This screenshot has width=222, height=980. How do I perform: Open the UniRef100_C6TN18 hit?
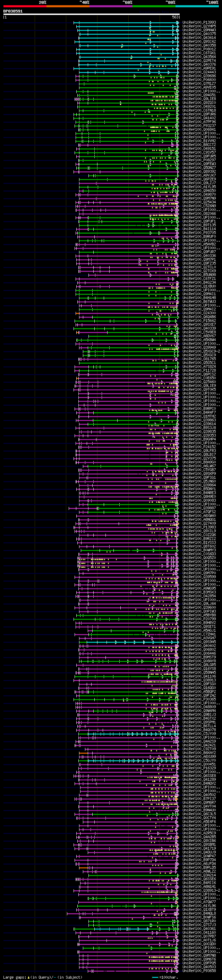coord(199,110)
